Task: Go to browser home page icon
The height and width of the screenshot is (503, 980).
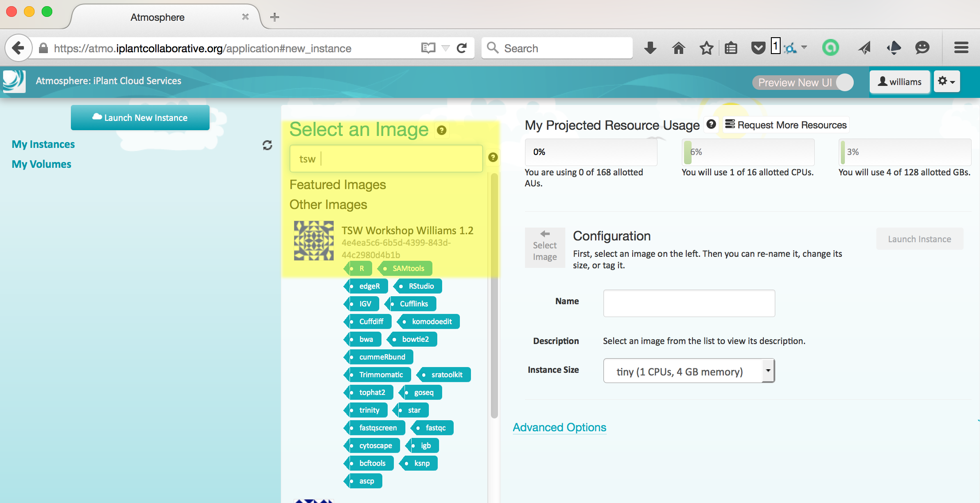Action: point(678,48)
